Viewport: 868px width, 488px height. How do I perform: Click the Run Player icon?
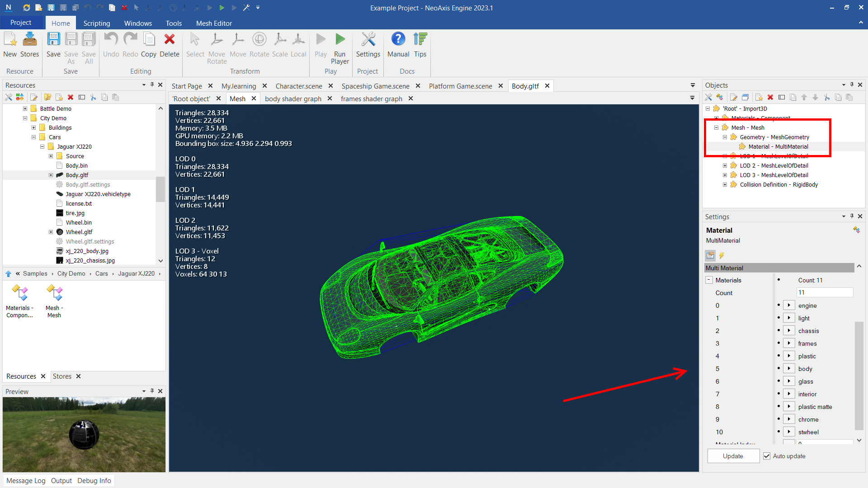[x=340, y=40]
